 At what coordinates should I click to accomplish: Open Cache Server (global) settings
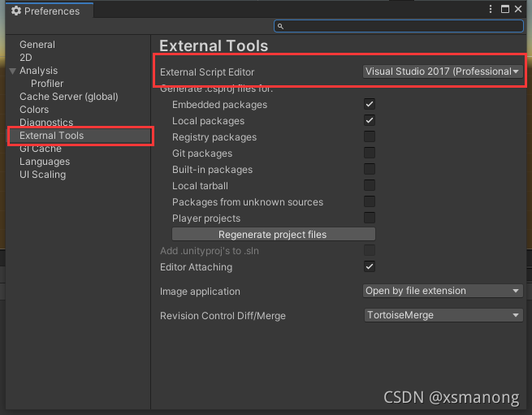(69, 97)
